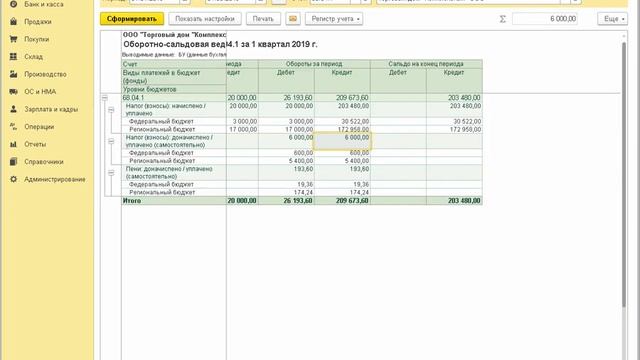The width and height of the screenshot is (640, 360).
Task: Open Отчеты menu section
Action: [x=35, y=144]
